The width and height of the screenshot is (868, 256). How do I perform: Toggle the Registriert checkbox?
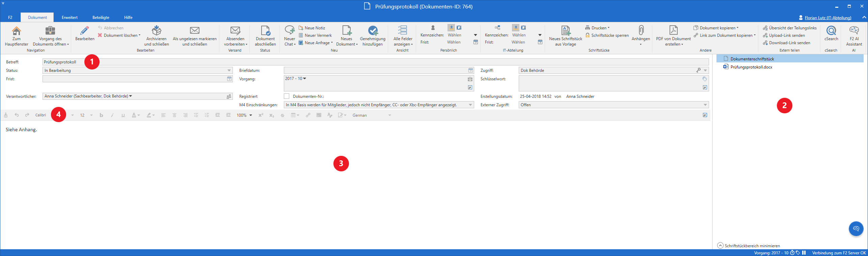[287, 96]
